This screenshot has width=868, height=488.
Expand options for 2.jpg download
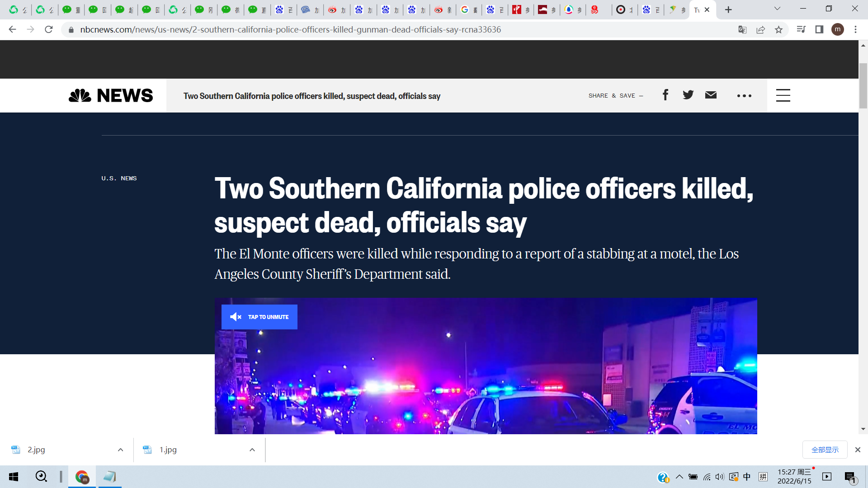pyautogui.click(x=120, y=450)
